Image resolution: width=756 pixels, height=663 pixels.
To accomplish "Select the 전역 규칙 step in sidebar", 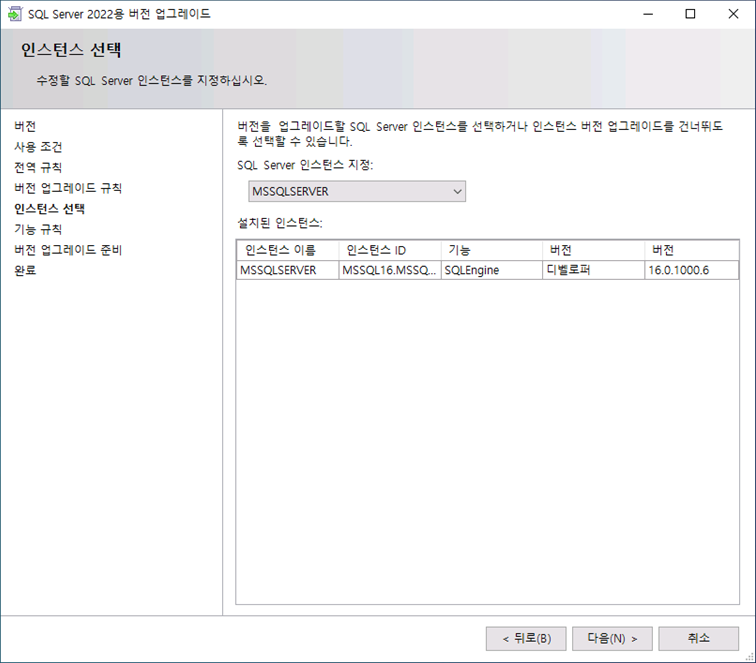I will [x=38, y=167].
